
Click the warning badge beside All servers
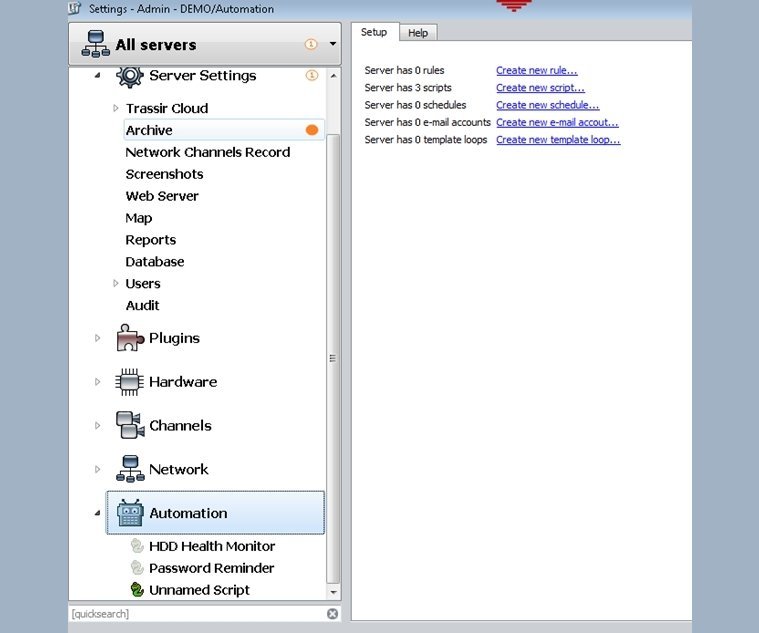[311, 44]
